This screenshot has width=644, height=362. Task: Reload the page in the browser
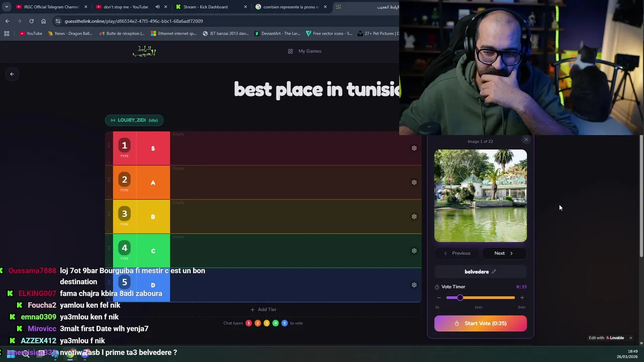pyautogui.click(x=31, y=21)
